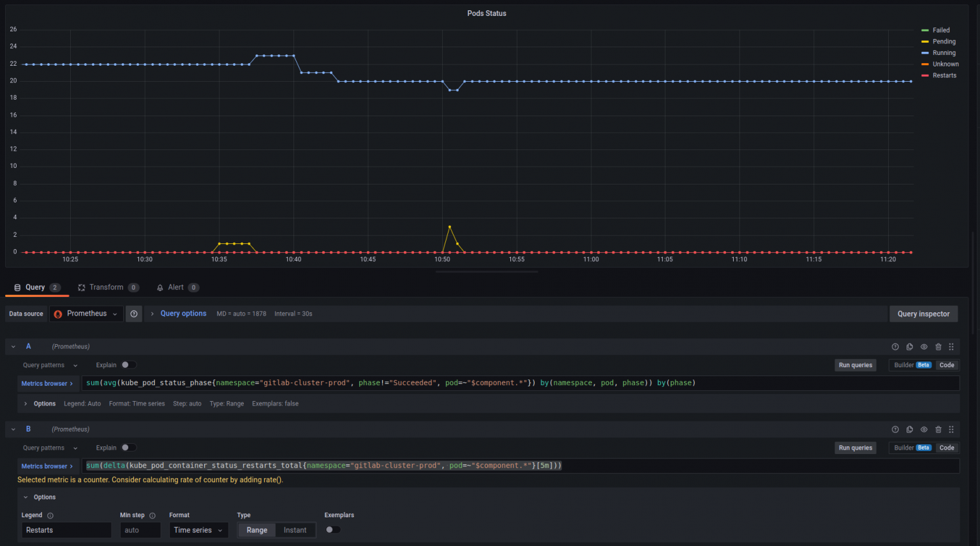
Task: Turn on the Exemplars switch in query B
Action: 332,529
